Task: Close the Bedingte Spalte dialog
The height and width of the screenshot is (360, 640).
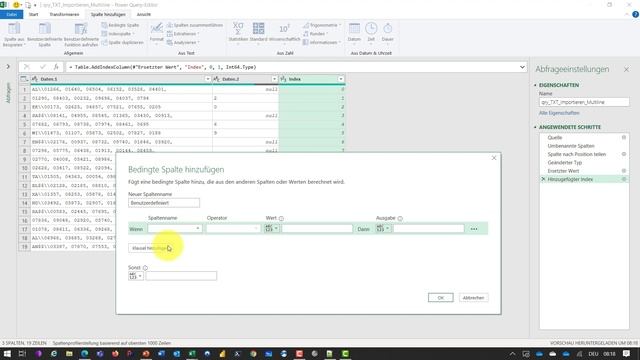Action: point(494,158)
